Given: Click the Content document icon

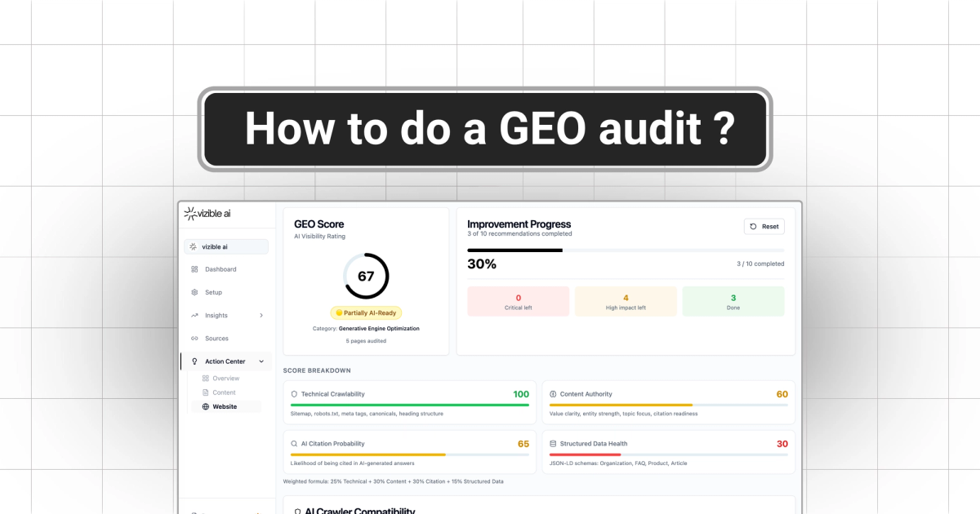Looking at the screenshot, I should pos(206,392).
